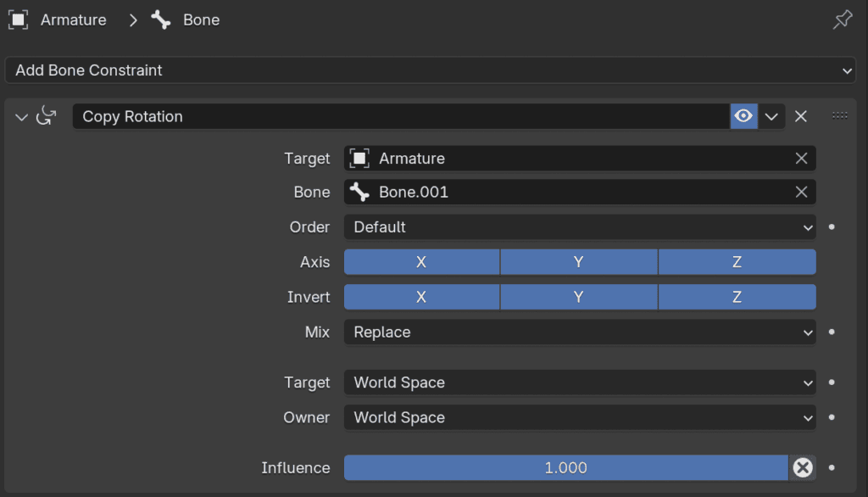Image resolution: width=868 pixels, height=497 pixels.
Task: Animate Owner space property dot
Action: [x=832, y=417]
